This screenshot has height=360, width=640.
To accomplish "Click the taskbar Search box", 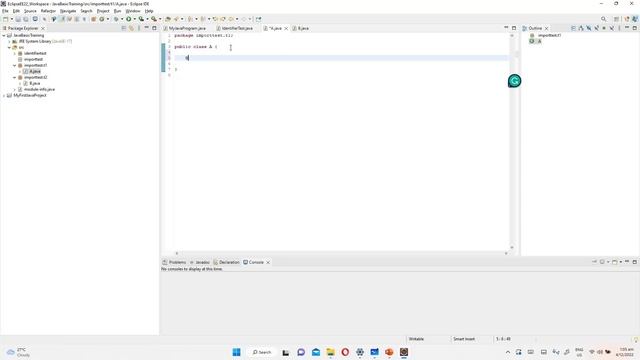I will [x=262, y=352].
